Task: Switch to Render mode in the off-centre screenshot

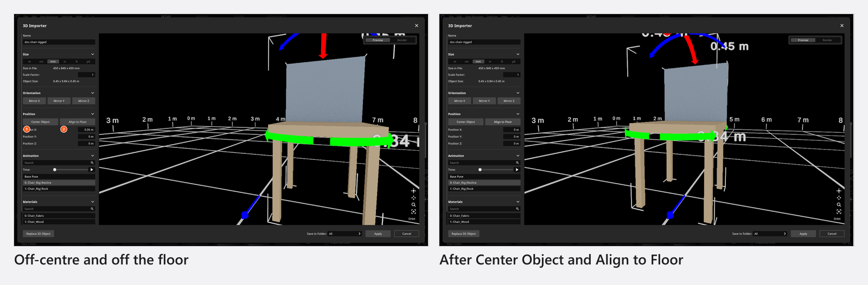Action: pyautogui.click(x=402, y=40)
